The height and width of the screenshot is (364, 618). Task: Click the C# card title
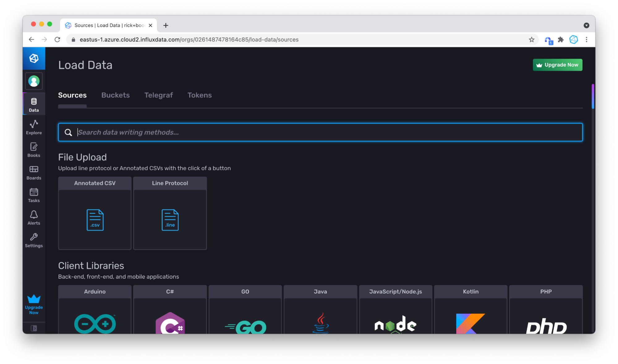click(170, 291)
